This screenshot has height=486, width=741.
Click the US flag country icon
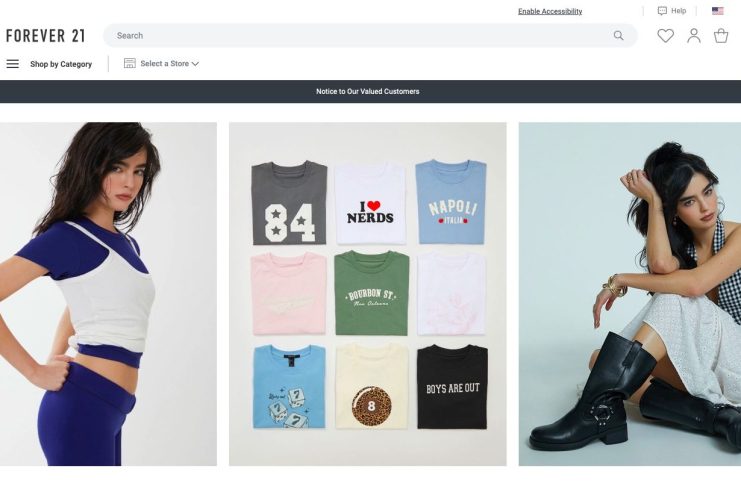coord(717,11)
